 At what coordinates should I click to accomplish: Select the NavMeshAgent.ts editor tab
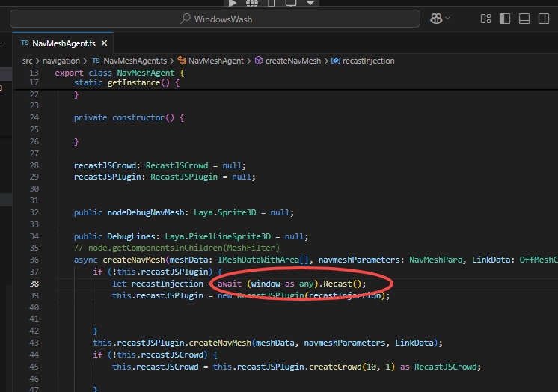[64, 43]
